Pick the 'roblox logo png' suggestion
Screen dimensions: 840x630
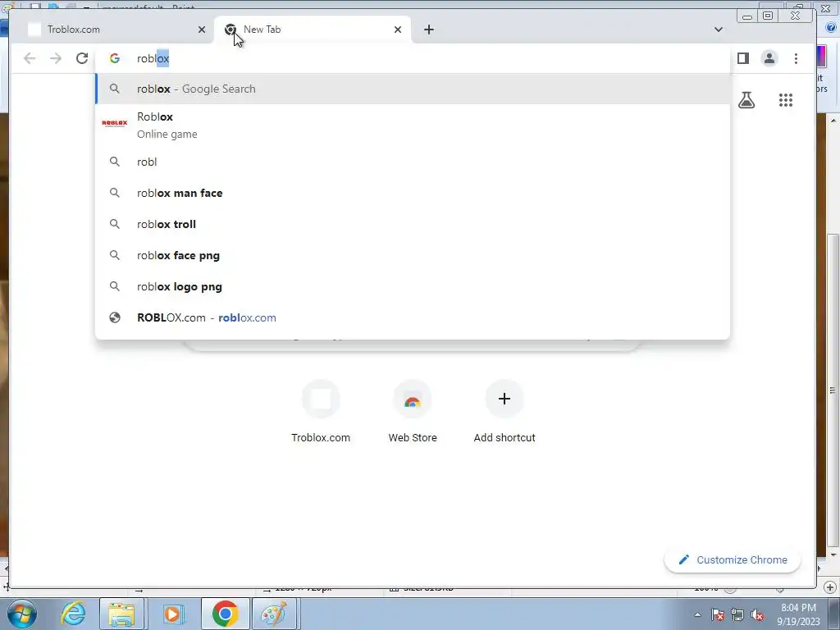[x=413, y=286]
